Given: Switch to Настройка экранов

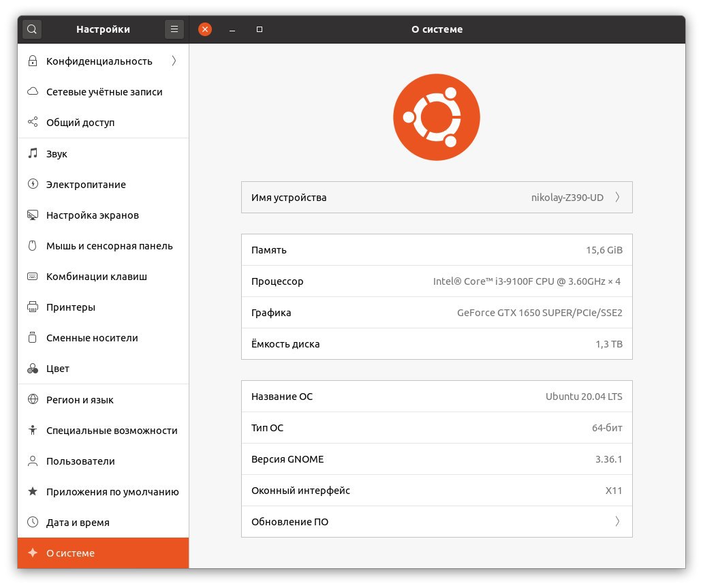Looking at the screenshot, I should coord(103,215).
